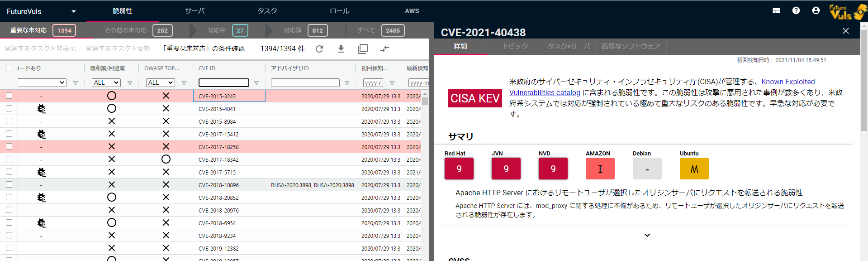This screenshot has width=868, height=261.
Task: Click the refresh list icon
Action: [x=319, y=49]
